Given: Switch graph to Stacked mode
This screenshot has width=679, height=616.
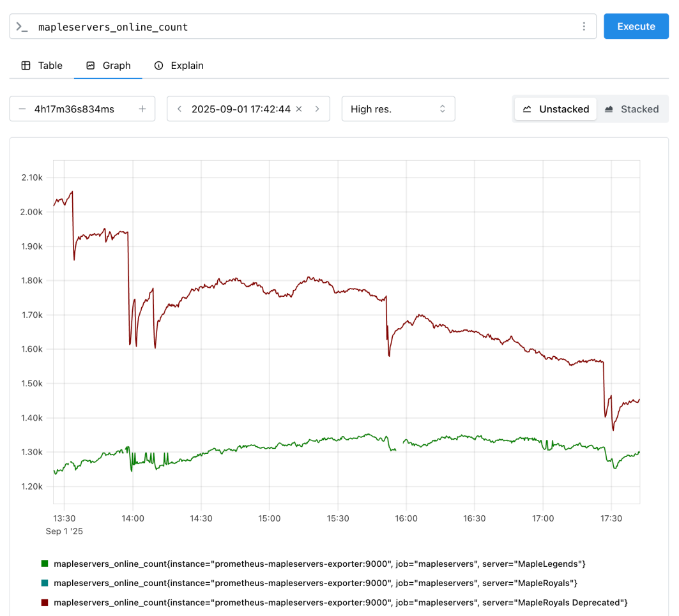Looking at the screenshot, I should click(632, 109).
